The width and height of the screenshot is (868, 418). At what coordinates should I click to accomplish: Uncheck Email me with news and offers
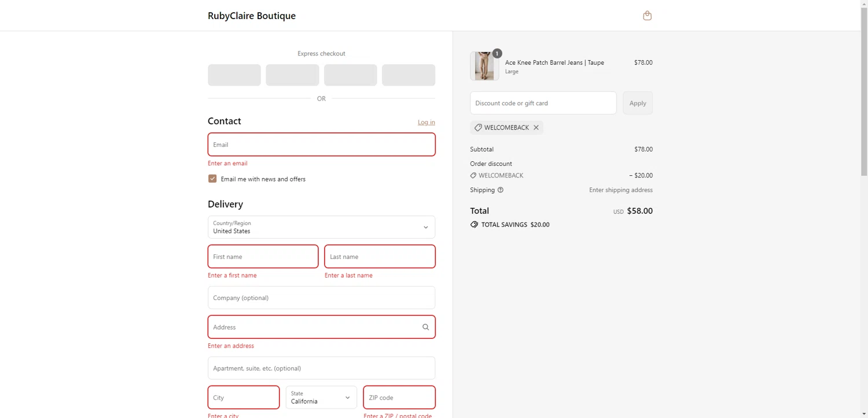[x=212, y=179]
